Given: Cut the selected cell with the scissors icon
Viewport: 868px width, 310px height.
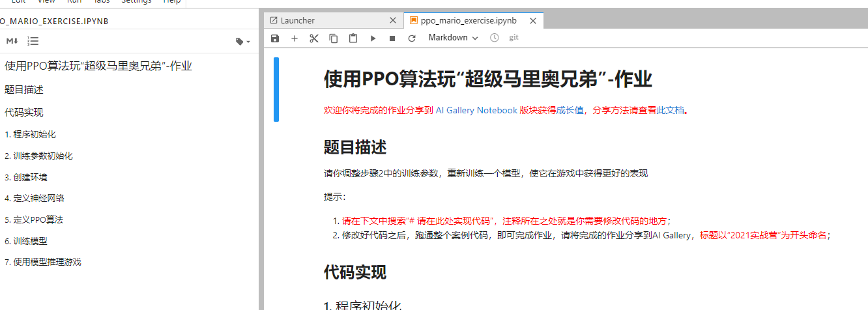Looking at the screenshot, I should pyautogui.click(x=314, y=38).
